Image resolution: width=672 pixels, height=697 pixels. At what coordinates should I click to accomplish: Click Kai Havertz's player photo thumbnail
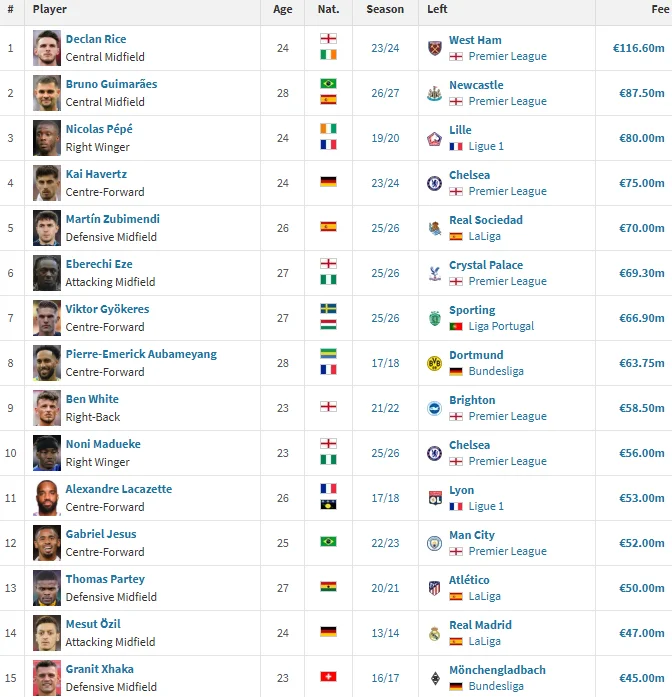(x=47, y=183)
